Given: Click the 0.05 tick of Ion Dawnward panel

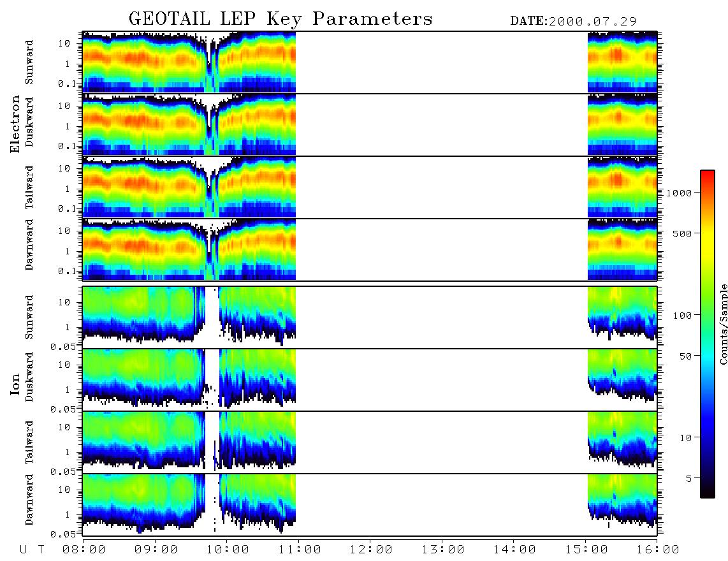Looking at the screenshot, I should 62,534.
